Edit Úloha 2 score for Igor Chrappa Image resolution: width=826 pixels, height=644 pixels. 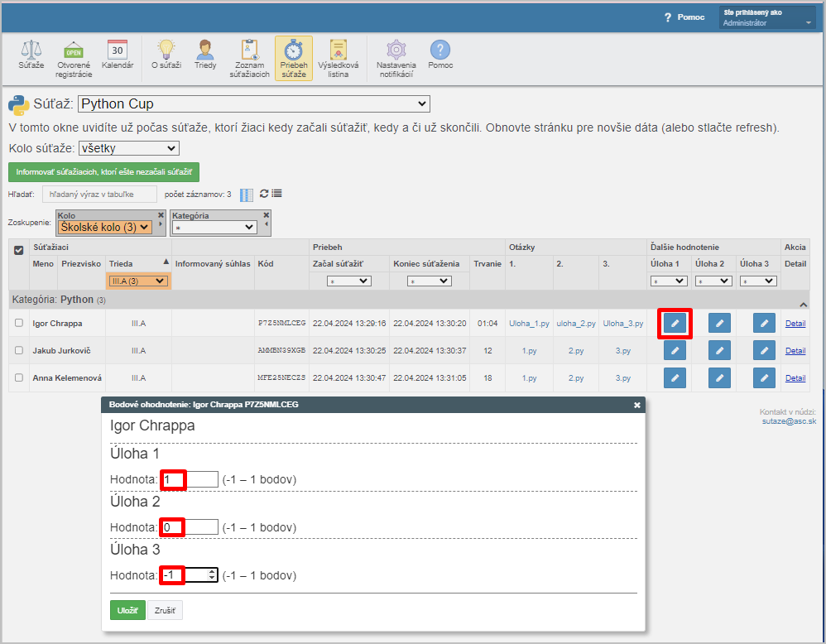tap(719, 323)
